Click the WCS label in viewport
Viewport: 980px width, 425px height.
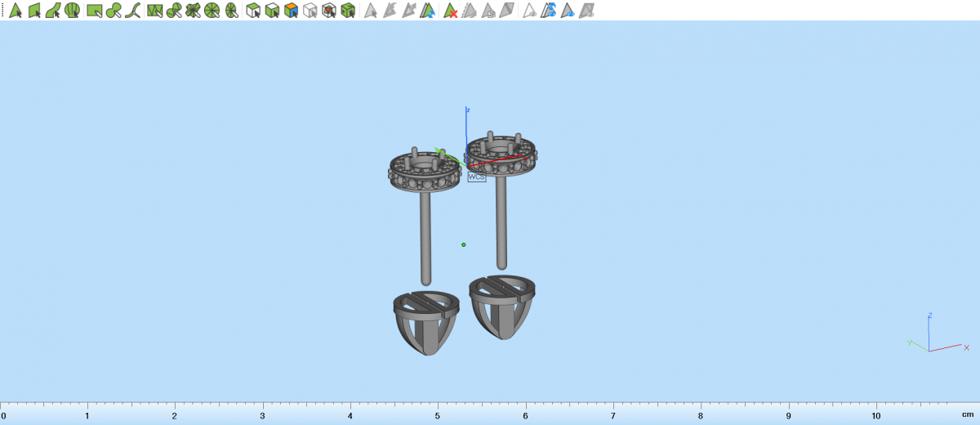[477, 177]
